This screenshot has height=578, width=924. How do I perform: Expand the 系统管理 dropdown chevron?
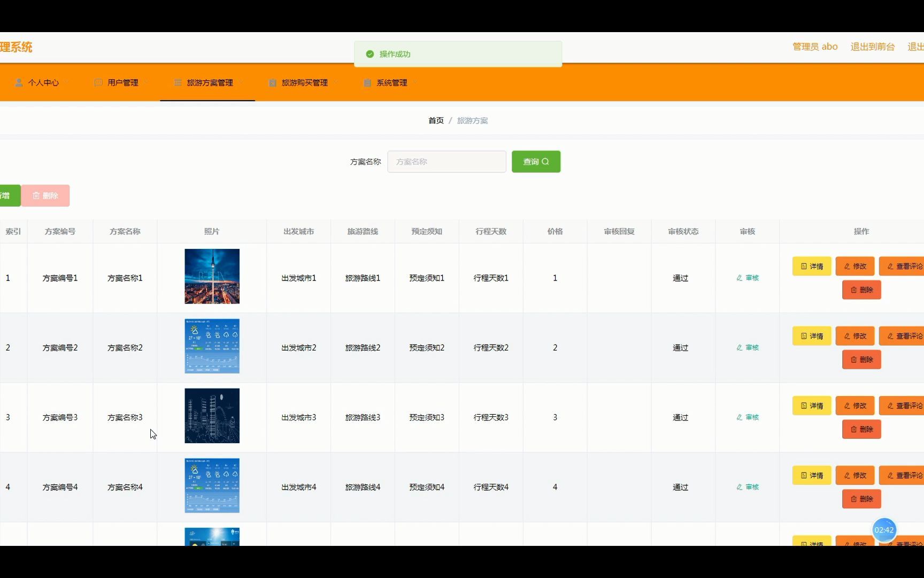tap(416, 83)
